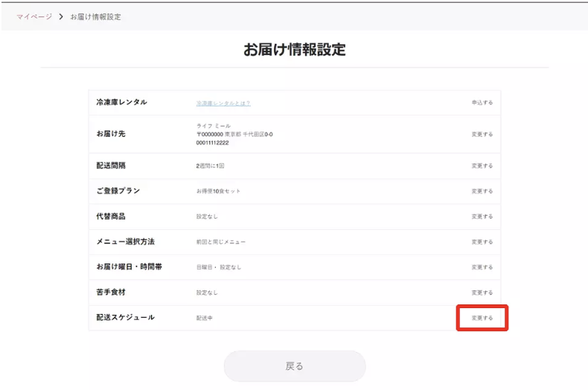588x390 pixels.
Task: Click the お届け情報設定 page heading
Action: (x=294, y=50)
